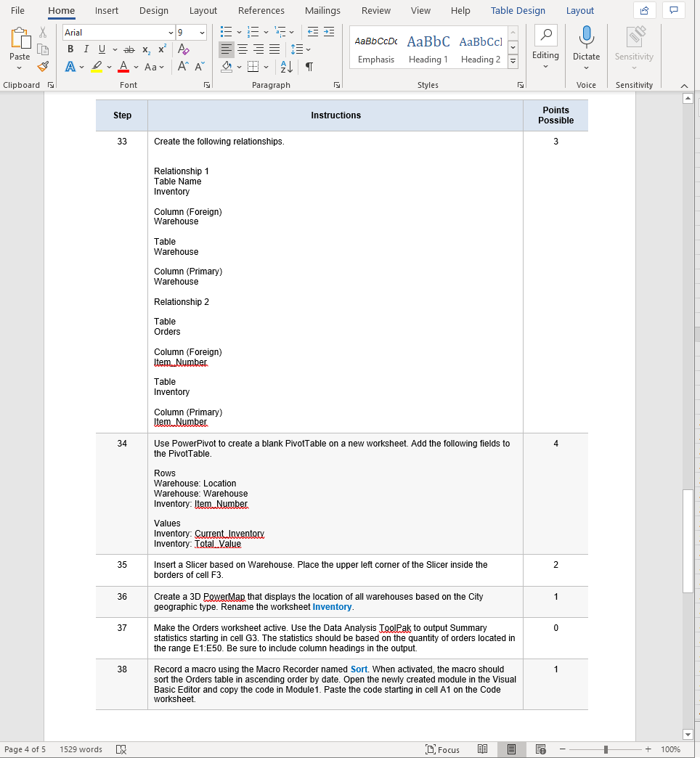Expand the Styles gallery More arrow
The image size is (700, 758).
point(513,62)
